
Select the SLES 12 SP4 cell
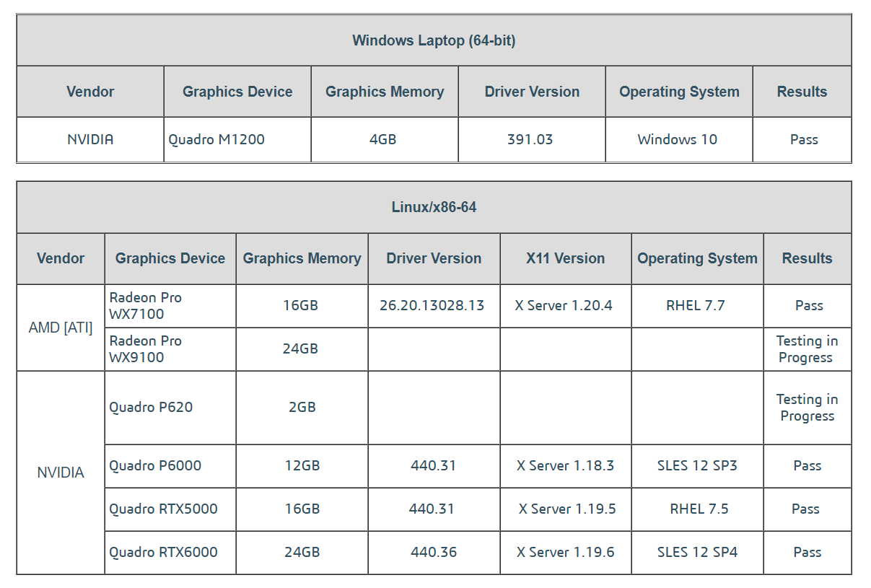(697, 553)
